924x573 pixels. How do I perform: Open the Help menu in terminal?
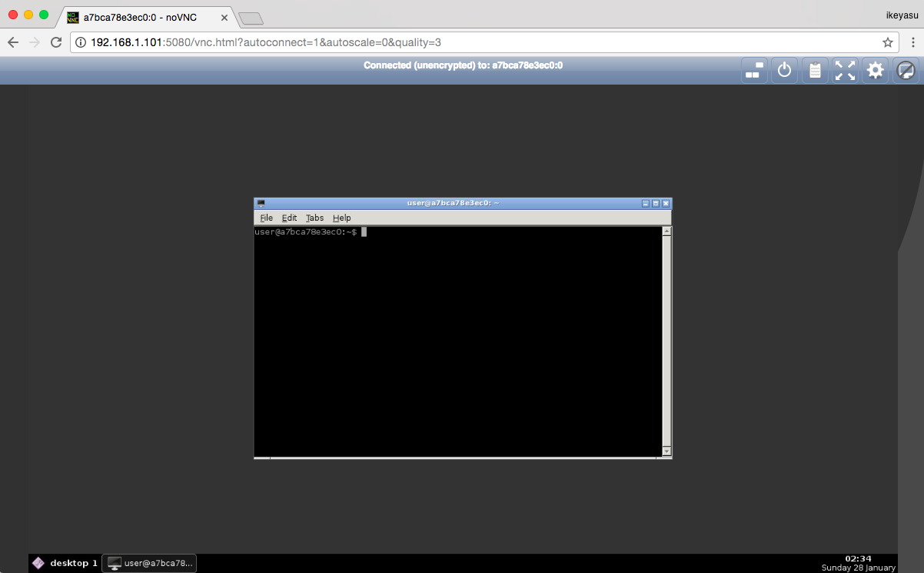(341, 218)
